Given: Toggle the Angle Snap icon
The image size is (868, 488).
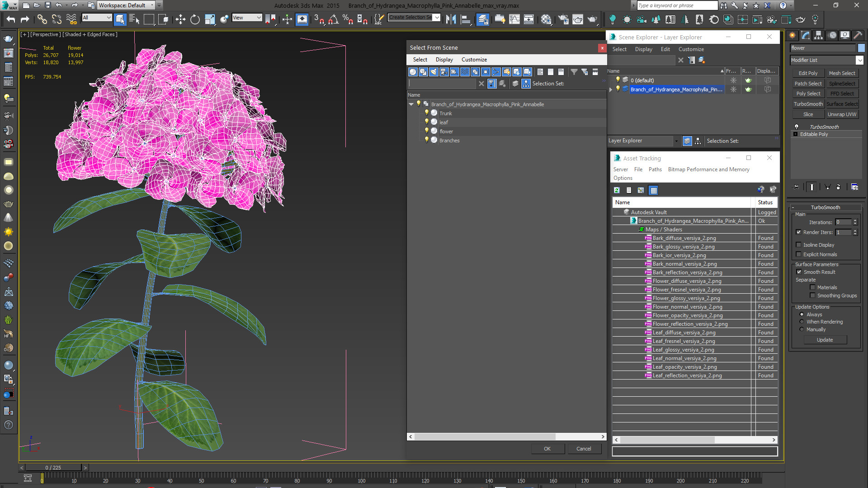Looking at the screenshot, I should 334,19.
